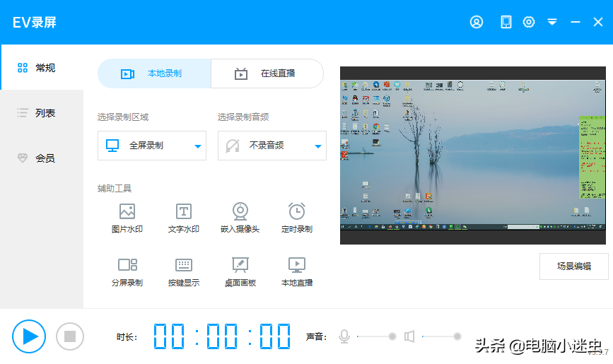This screenshot has height=364, width=613.
Task: Adjust the microphone volume slider
Action: (375, 336)
